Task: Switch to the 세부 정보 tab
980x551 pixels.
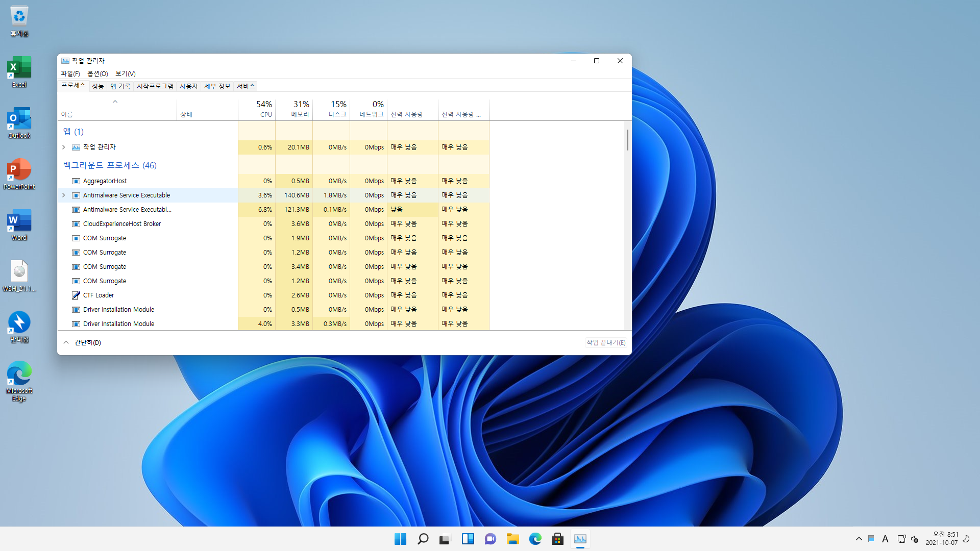Action: click(x=217, y=86)
